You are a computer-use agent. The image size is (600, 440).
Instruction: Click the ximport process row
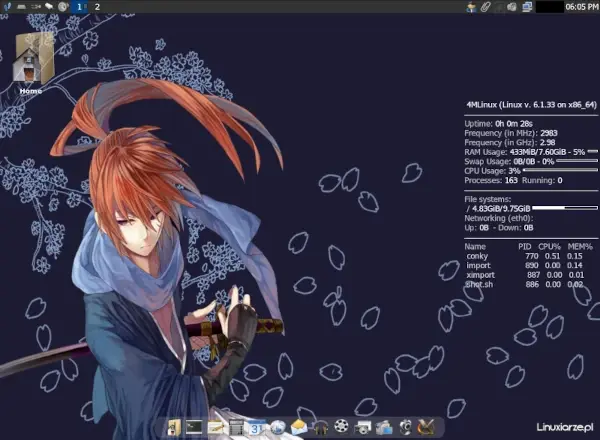525,275
